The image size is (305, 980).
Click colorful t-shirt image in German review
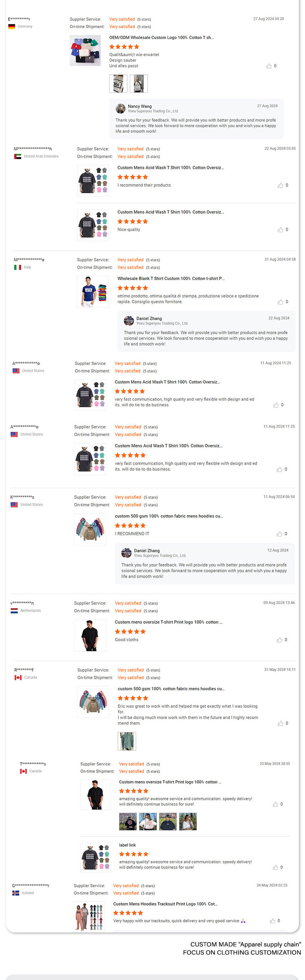click(85, 50)
